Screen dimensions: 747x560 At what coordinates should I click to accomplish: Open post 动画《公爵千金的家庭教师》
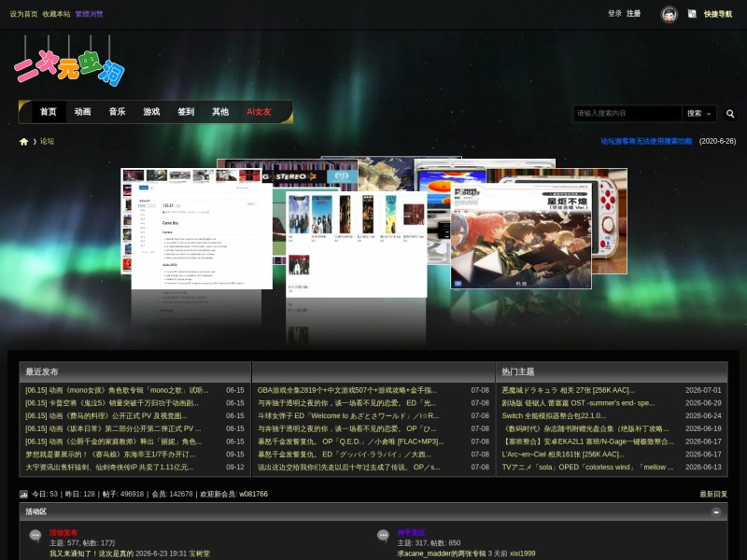tap(114, 441)
